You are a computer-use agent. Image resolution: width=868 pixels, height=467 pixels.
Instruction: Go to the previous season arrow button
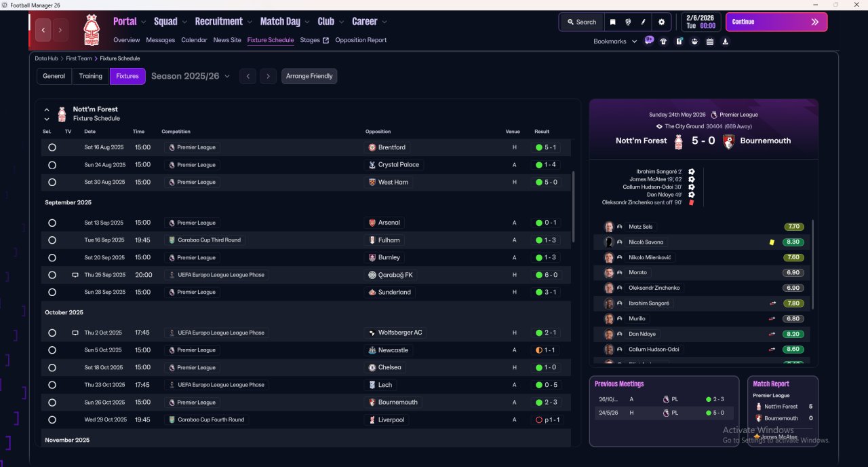tap(248, 76)
